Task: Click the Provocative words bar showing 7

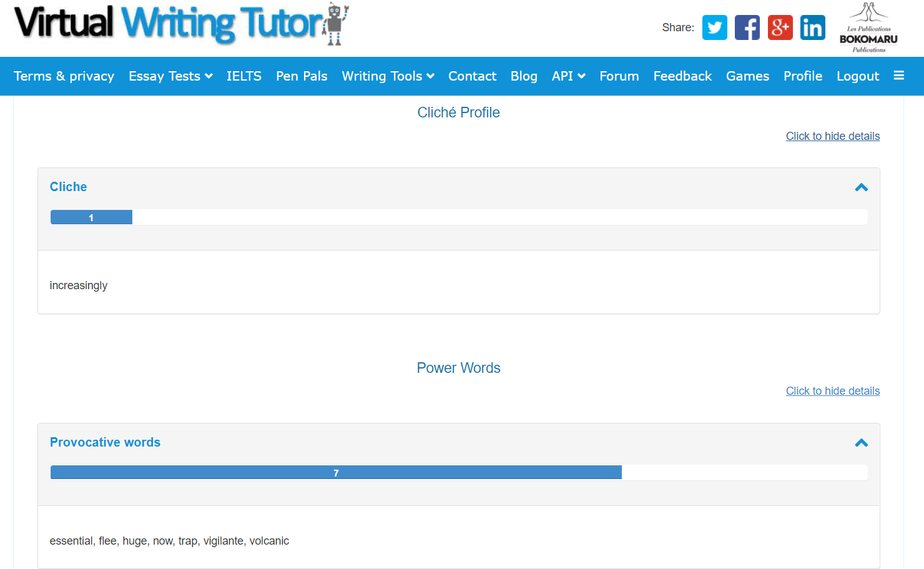Action: click(336, 473)
